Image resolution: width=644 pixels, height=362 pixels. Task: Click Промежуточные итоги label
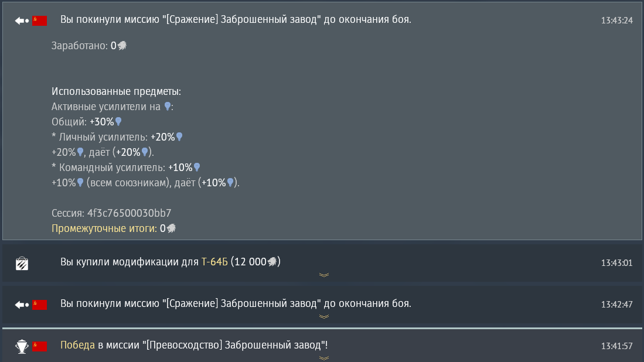104,228
